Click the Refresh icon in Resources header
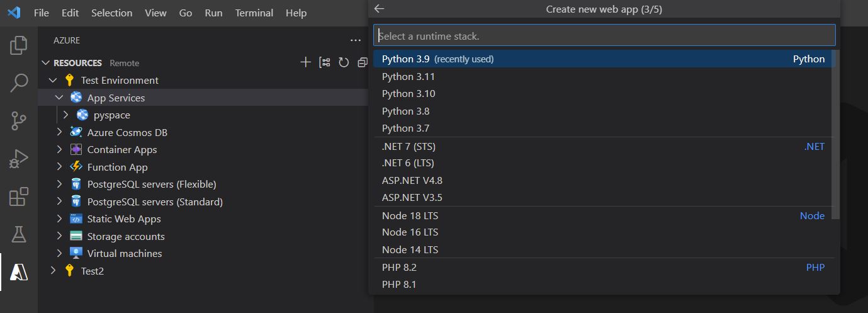 coord(344,62)
